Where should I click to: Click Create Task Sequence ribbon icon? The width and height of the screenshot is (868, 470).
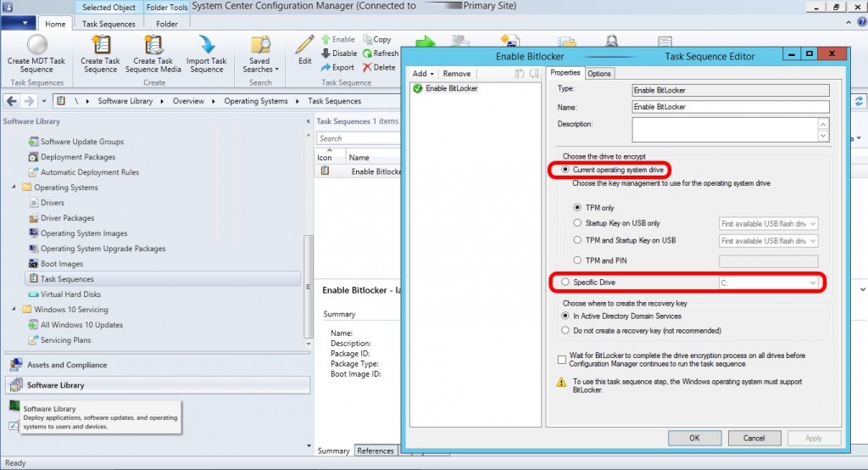tap(101, 45)
